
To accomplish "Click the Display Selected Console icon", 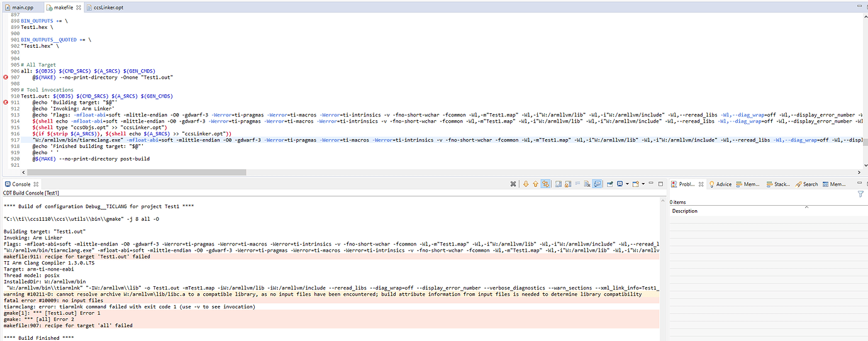I will click(x=620, y=184).
